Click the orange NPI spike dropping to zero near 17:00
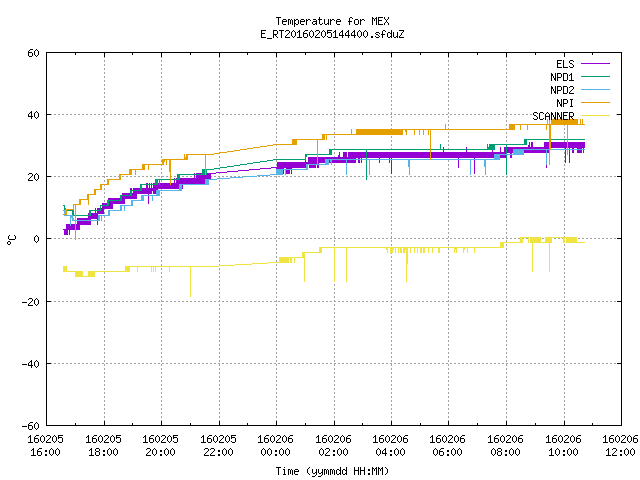 (x=75, y=222)
